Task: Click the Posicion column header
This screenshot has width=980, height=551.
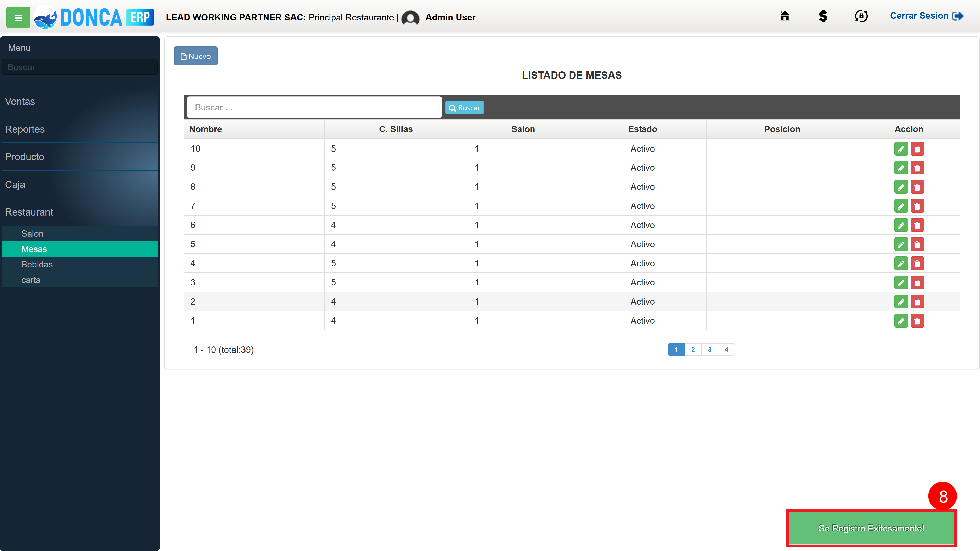Action: tap(782, 129)
